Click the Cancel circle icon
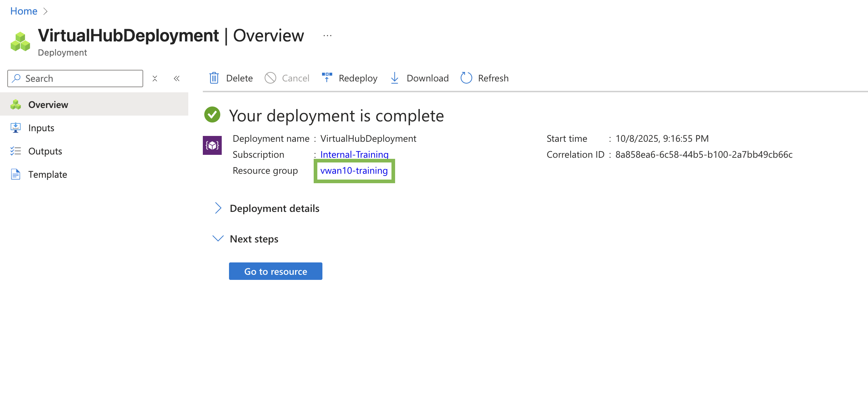The image size is (868, 402). pyautogui.click(x=270, y=78)
